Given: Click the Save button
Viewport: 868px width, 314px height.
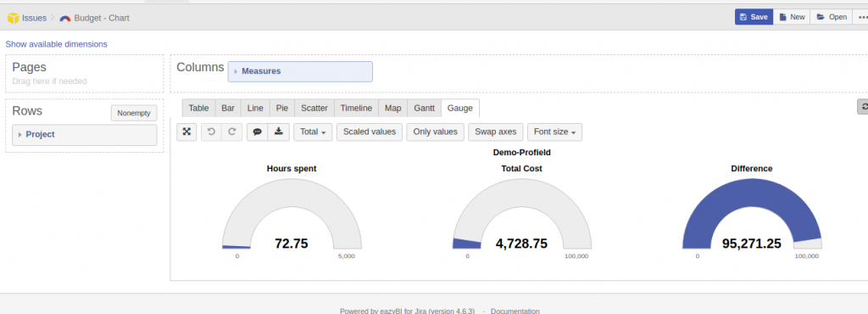Looking at the screenshot, I should point(754,17).
